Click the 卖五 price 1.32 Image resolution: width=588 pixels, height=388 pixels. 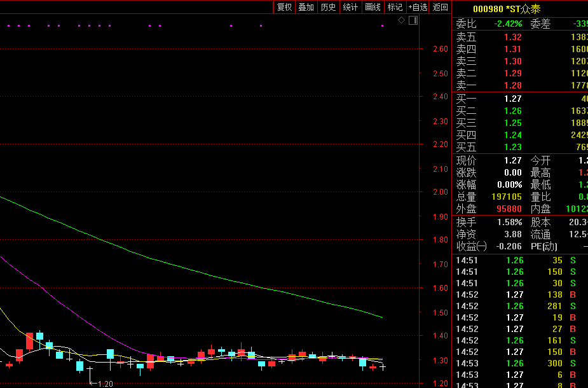tap(512, 38)
